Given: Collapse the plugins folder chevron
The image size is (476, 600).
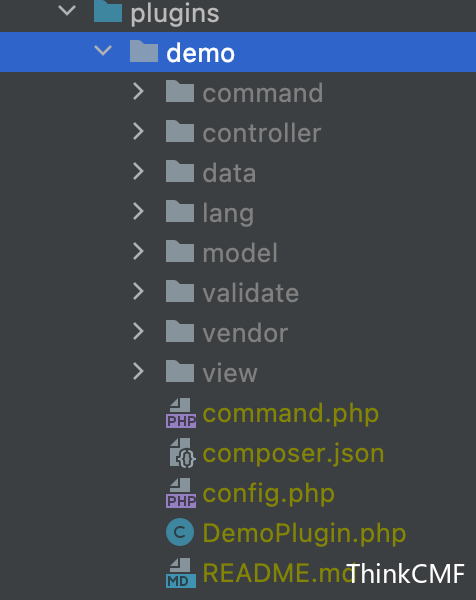Looking at the screenshot, I should point(67,10).
